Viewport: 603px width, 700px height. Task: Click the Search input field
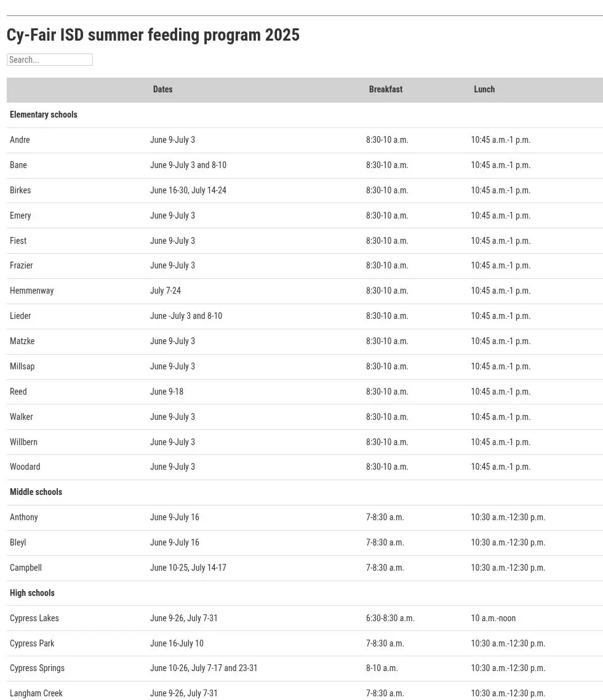click(50, 60)
